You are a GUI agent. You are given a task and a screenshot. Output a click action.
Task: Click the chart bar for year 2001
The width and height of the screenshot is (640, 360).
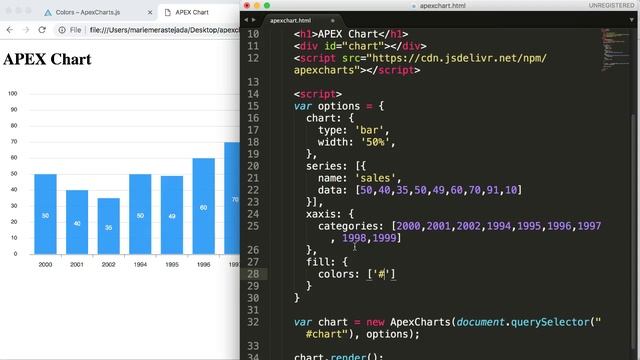[77, 222]
